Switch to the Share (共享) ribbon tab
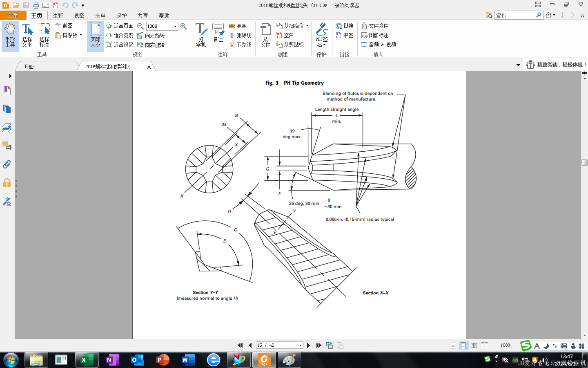 click(x=143, y=16)
